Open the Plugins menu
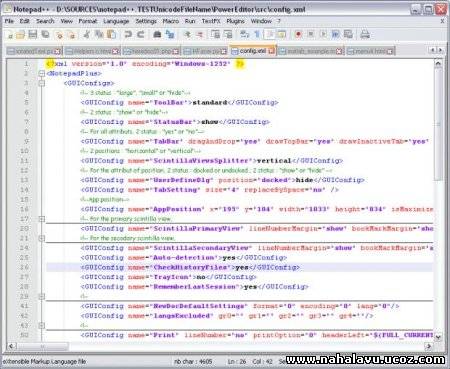Screen dimensions: 450x369 click(235, 21)
